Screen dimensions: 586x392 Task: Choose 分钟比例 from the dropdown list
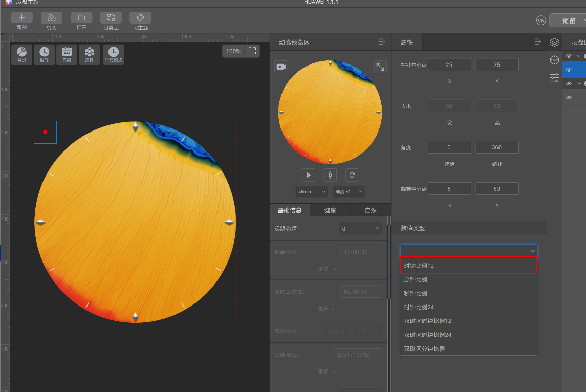click(x=416, y=279)
